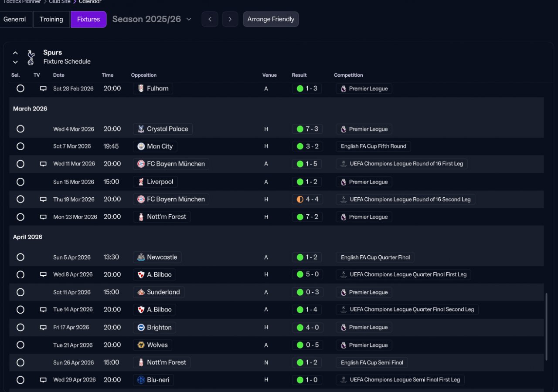This screenshot has width=558, height=392.
Task: Select the Newcastle fixture radio button
Action: coord(20,257)
